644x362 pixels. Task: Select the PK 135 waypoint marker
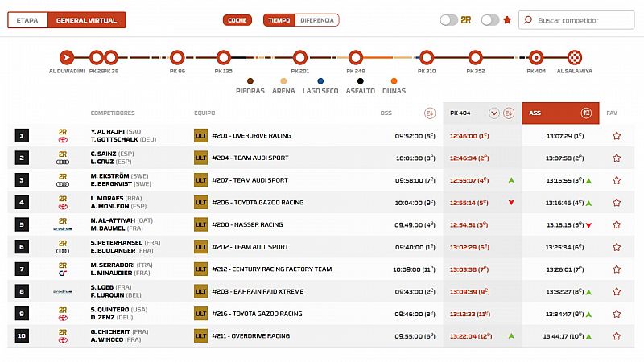tap(223, 57)
